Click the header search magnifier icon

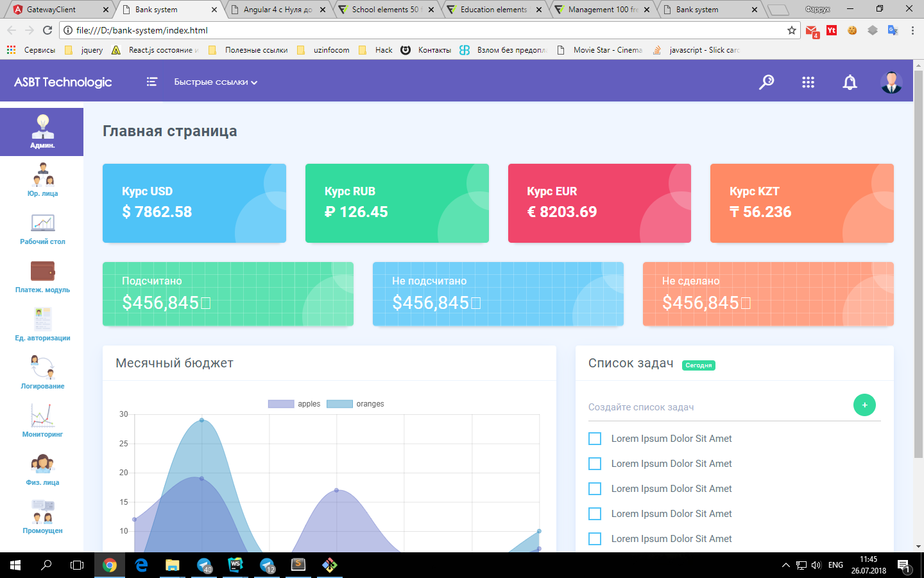click(766, 82)
